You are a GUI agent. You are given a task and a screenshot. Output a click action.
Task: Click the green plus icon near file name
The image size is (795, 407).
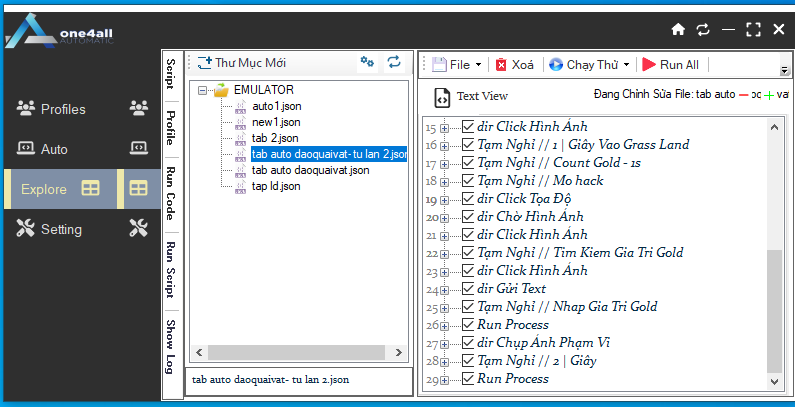click(769, 95)
